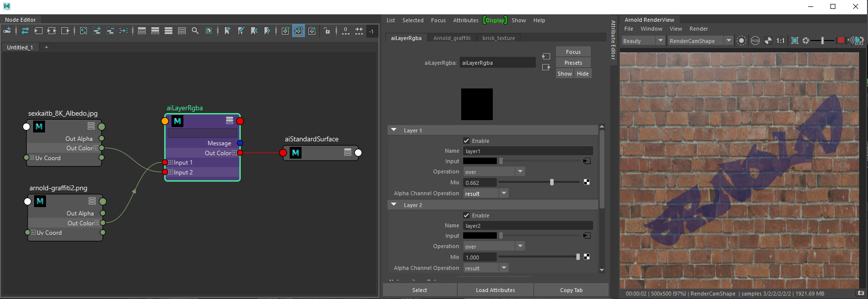The image size is (868, 299).
Task: Remove selected nodes from graph icon
Action: pyautogui.click(x=110, y=31)
